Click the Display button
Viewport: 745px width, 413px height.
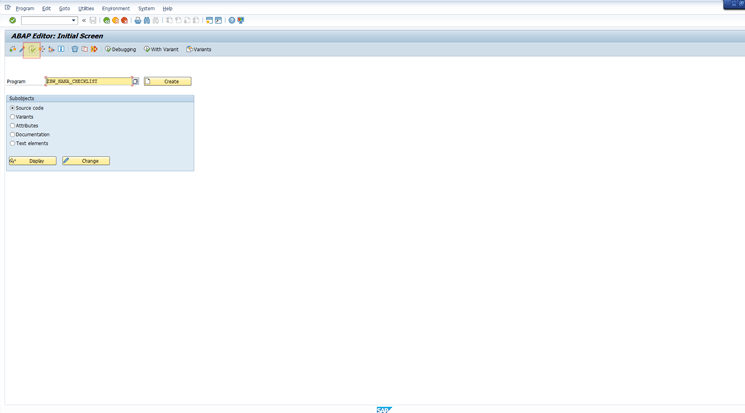(33, 161)
